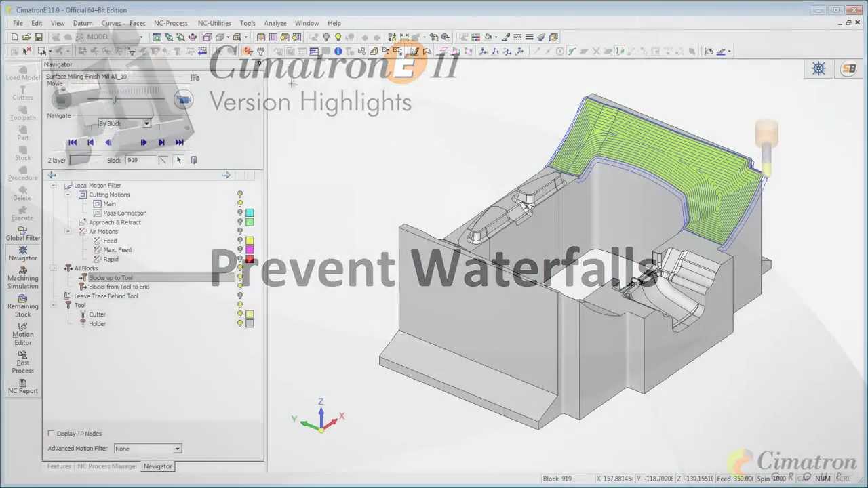868x488 pixels.
Task: Click the blue information icon in toolbar
Action: [x=338, y=51]
